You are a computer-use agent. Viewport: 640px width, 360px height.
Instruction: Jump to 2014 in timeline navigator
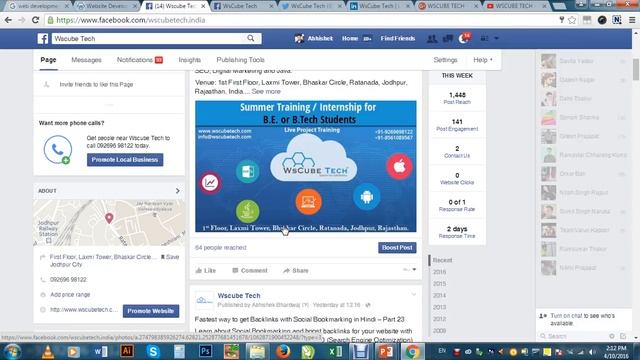439,296
